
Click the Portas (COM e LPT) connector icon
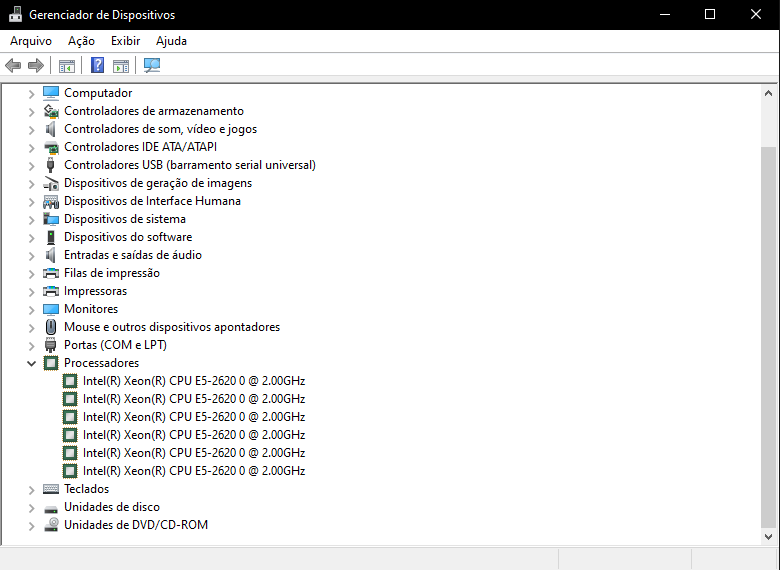click(51, 345)
